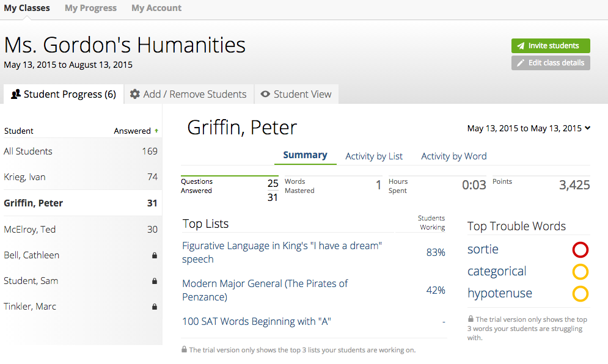Click the lock icon in trial lists notice
The image size is (608, 364).
coord(185,350)
